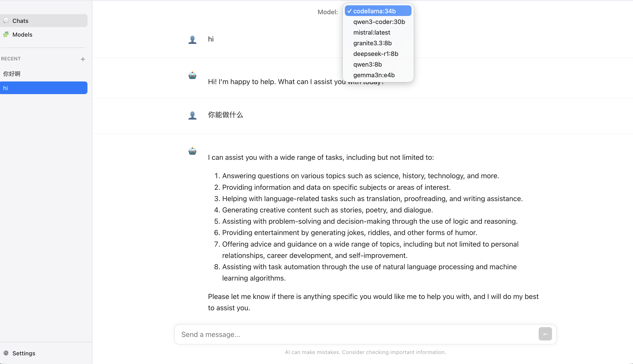Click the robot avatar beside the task list reply
Screen dimensions: 633x364
click(x=192, y=151)
